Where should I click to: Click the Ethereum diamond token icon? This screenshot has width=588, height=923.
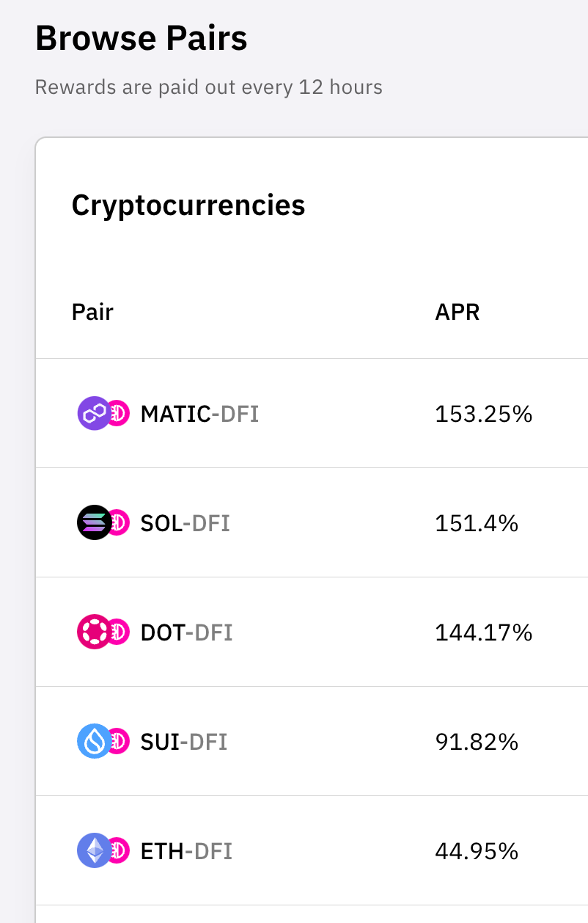pyautogui.click(x=92, y=851)
